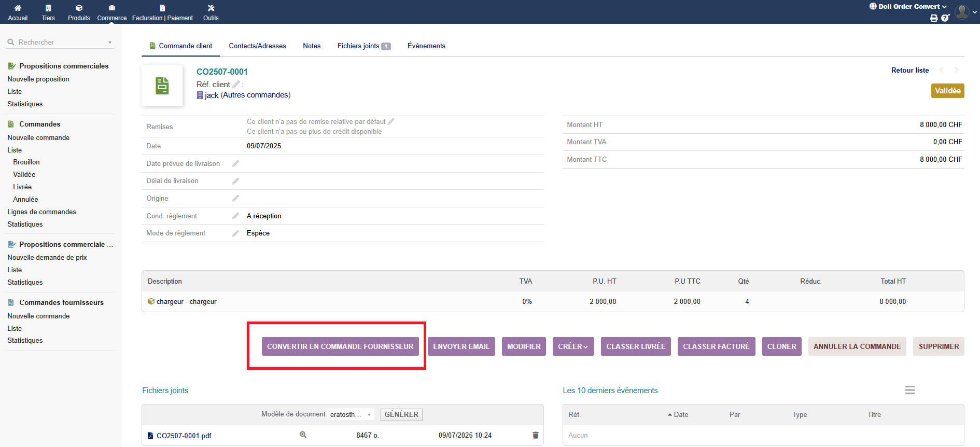Edit the Cond. règlement pencil icon
This screenshot has height=447, width=980.
pos(235,216)
